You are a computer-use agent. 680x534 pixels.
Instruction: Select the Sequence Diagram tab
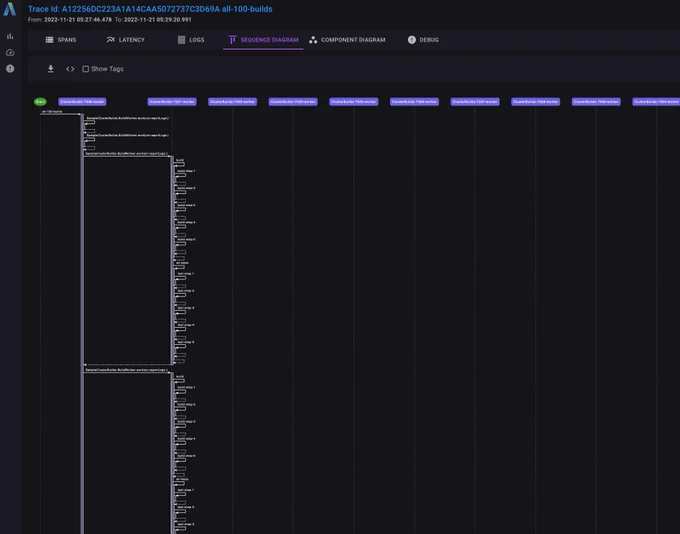pyautogui.click(x=263, y=40)
